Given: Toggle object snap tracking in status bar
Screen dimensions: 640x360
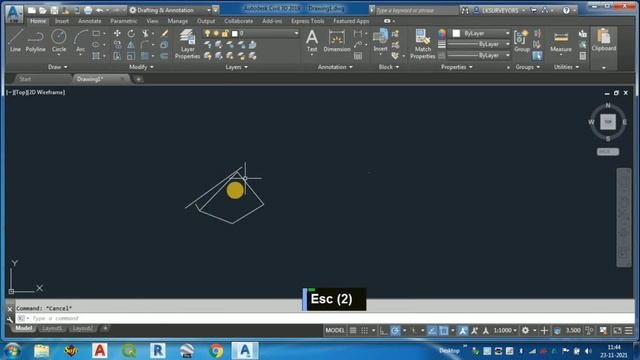Looking at the screenshot, I should tap(432, 331).
